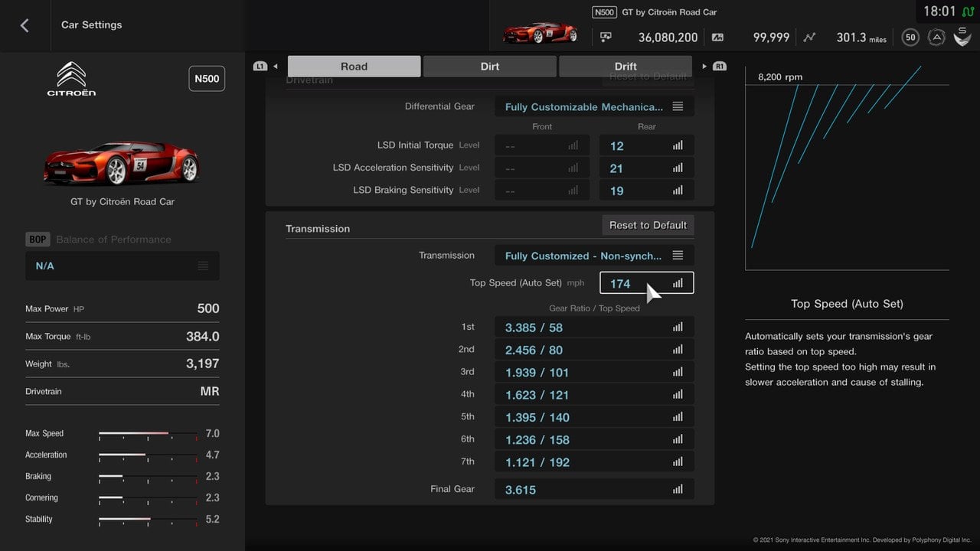This screenshot has height=551, width=980.
Task: Select the 5th gear 1.395 / 140 field
Action: click(595, 417)
